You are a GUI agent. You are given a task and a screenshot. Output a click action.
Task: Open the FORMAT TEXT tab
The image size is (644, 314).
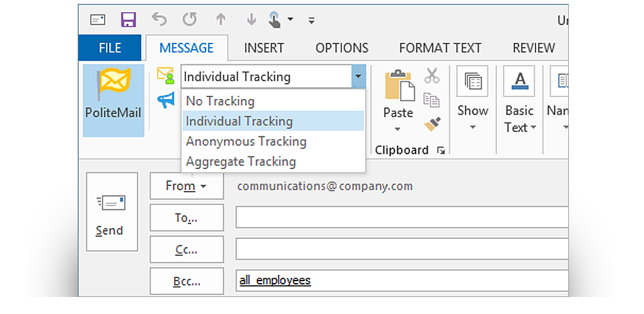coord(440,48)
